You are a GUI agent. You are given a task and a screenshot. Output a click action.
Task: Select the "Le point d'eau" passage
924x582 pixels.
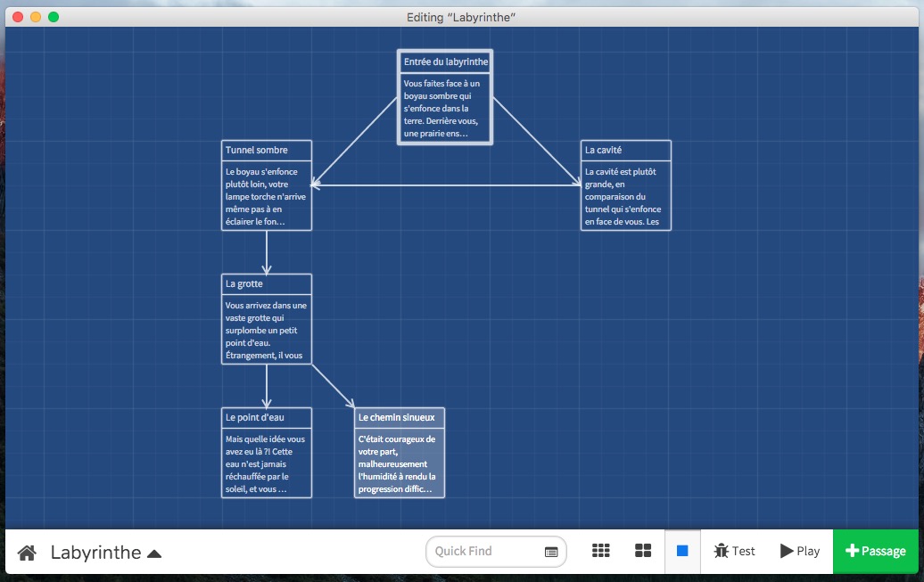(267, 453)
